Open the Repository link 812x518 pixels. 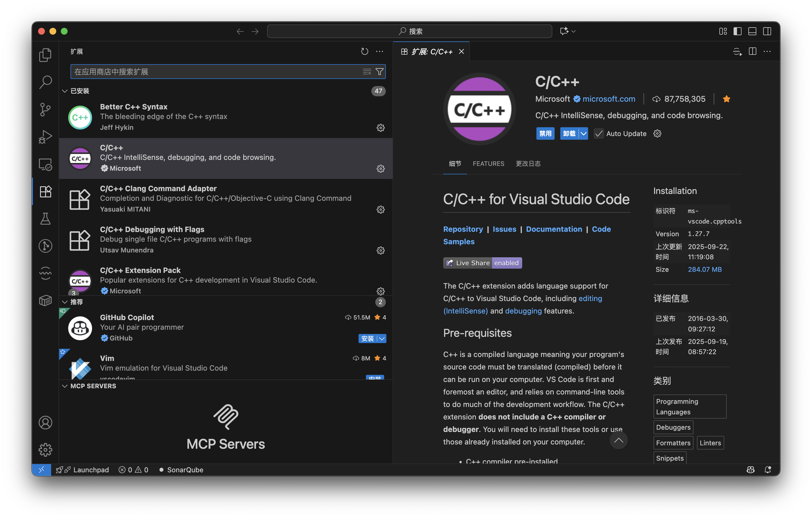pyautogui.click(x=463, y=229)
